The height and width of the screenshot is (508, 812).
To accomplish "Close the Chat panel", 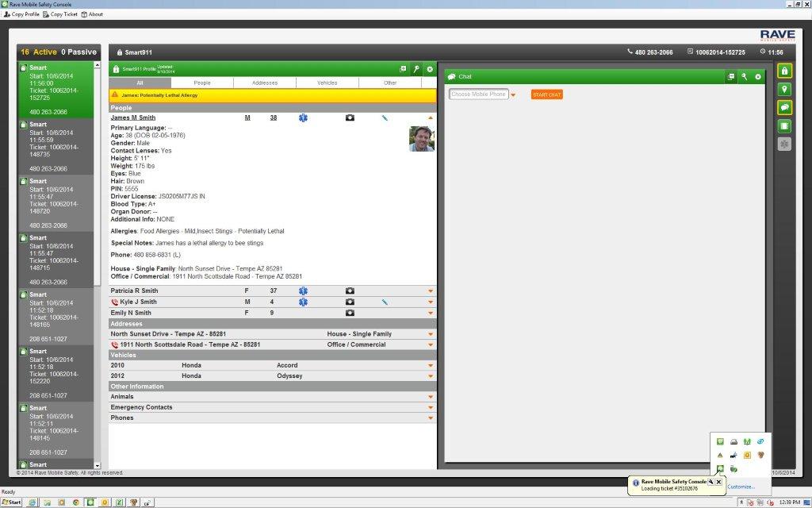I will pos(757,77).
